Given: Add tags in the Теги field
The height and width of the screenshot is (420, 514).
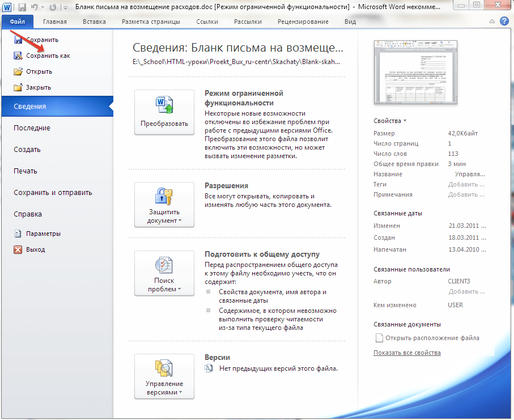Looking at the screenshot, I should click(x=466, y=184).
